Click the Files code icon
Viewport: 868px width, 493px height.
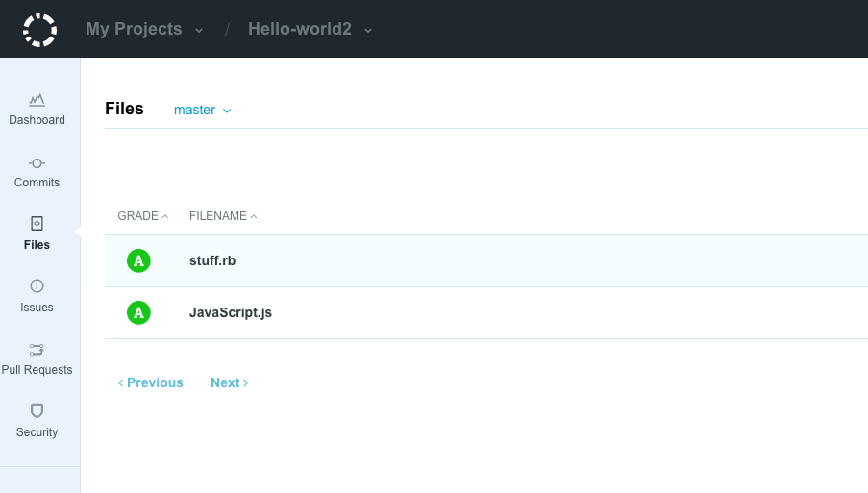click(37, 224)
